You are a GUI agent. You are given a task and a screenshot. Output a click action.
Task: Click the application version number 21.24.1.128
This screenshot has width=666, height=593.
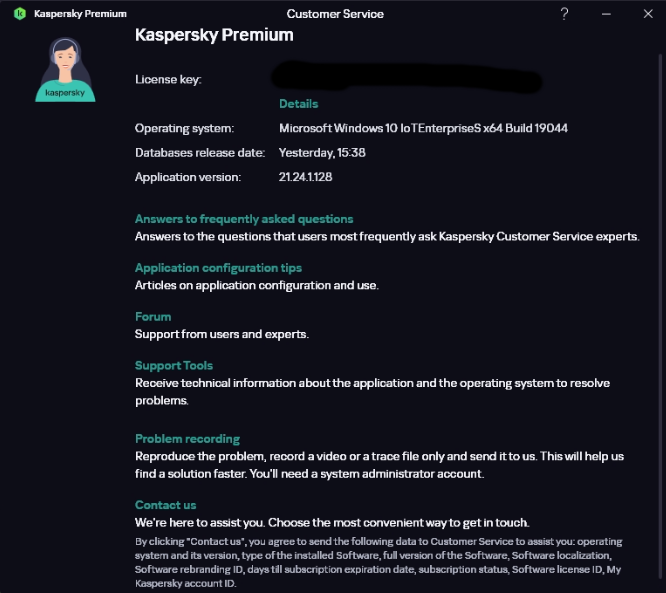click(x=305, y=177)
